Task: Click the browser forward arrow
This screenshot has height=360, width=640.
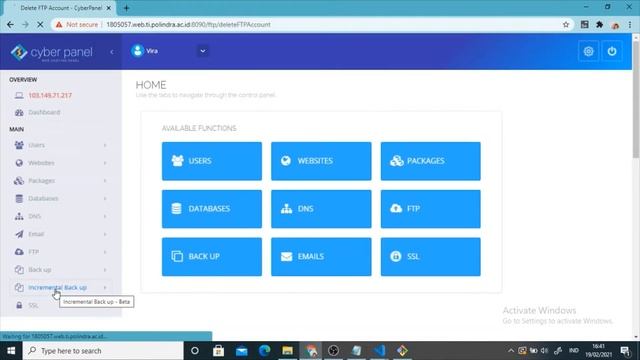Action: point(25,24)
